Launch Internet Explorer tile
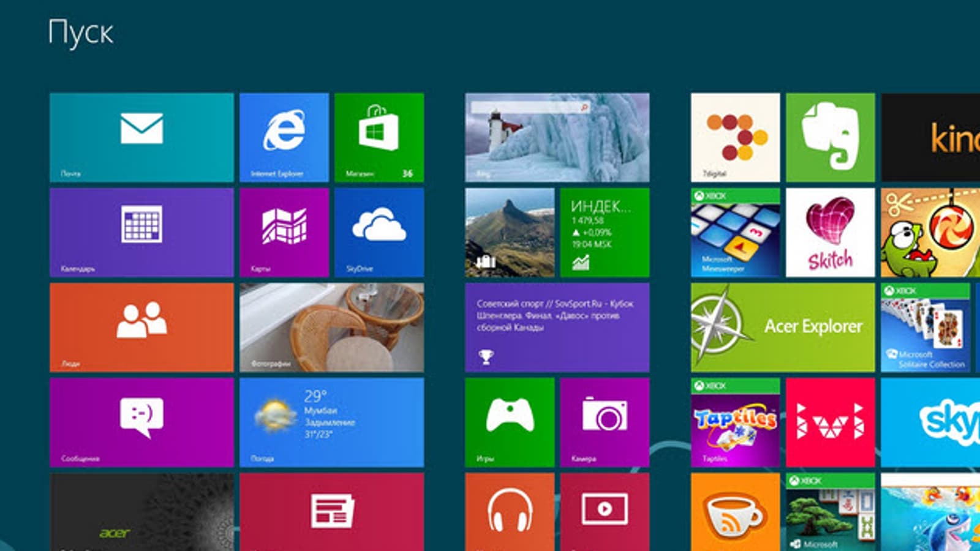The image size is (980, 551). 284,138
